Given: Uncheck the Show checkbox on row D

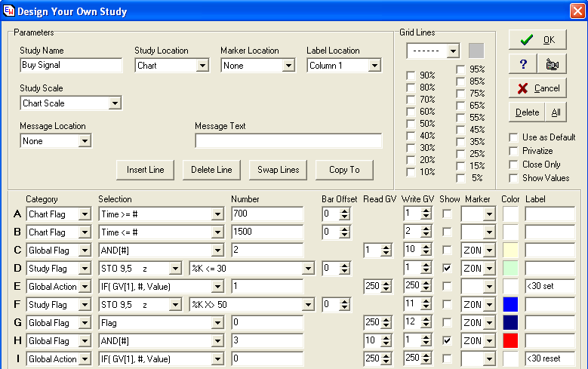Looking at the screenshot, I should 448,268.
